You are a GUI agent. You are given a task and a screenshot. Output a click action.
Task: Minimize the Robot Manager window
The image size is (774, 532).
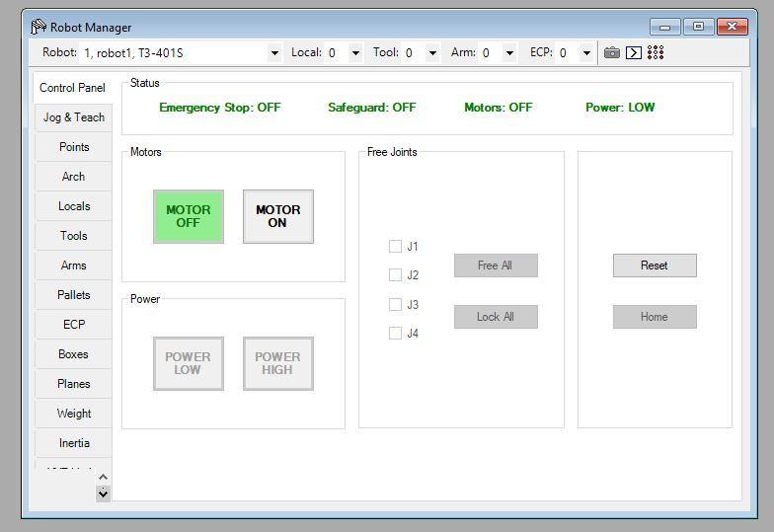[665, 27]
